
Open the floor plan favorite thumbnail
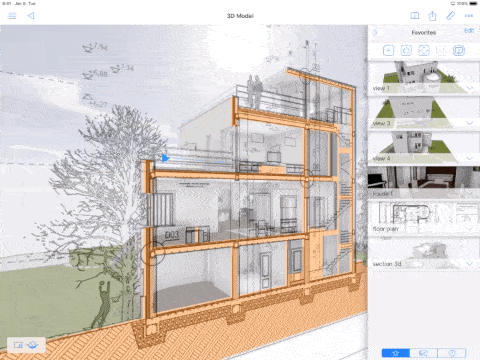click(x=424, y=218)
